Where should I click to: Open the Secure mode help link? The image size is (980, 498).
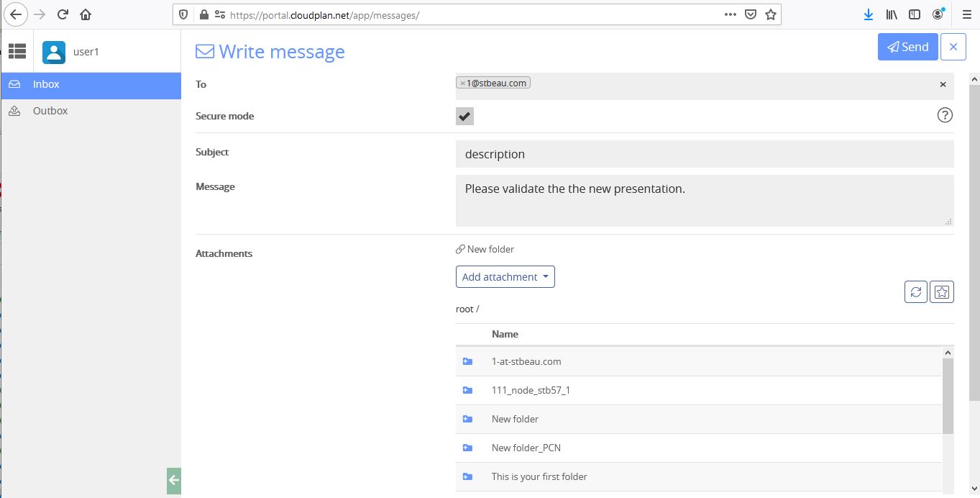click(x=945, y=115)
